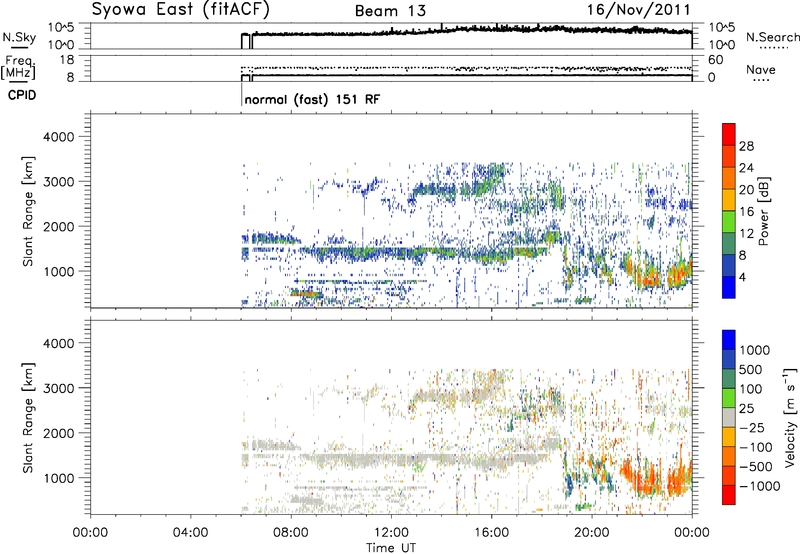The image size is (800, 554).
Task: Pick the Power colorbar segment between 16 and 20
Action: 729,200
